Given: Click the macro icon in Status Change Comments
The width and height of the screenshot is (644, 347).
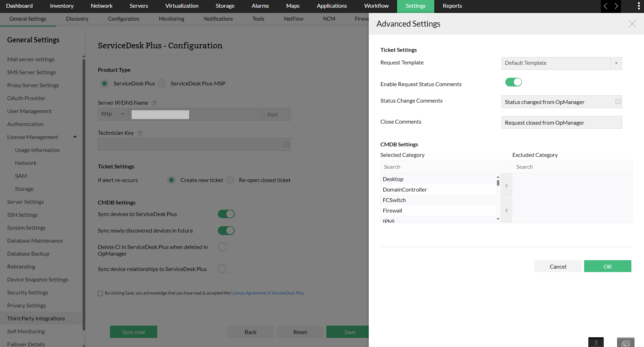Looking at the screenshot, I should tap(617, 102).
